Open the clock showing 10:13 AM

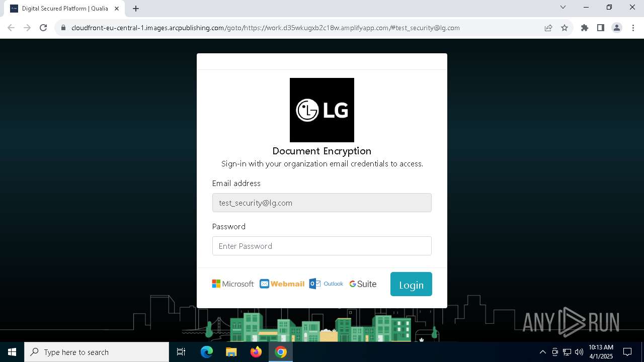tap(601, 352)
